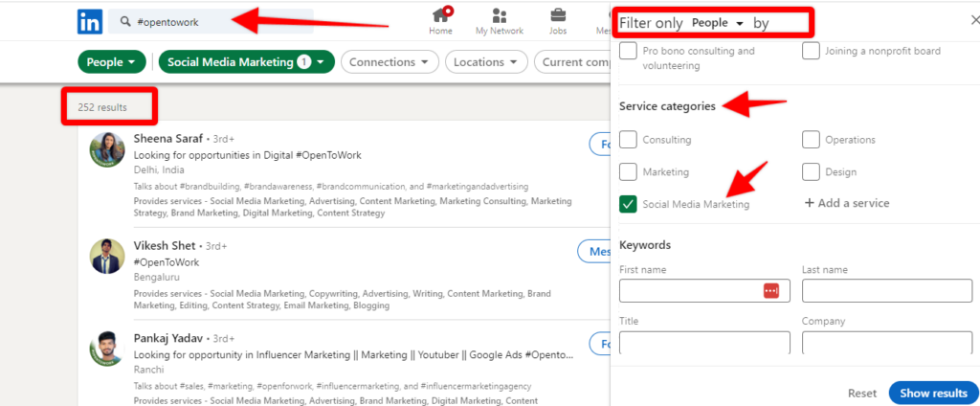Check the Design service category
Image resolution: width=980 pixels, height=406 pixels.
(x=811, y=171)
